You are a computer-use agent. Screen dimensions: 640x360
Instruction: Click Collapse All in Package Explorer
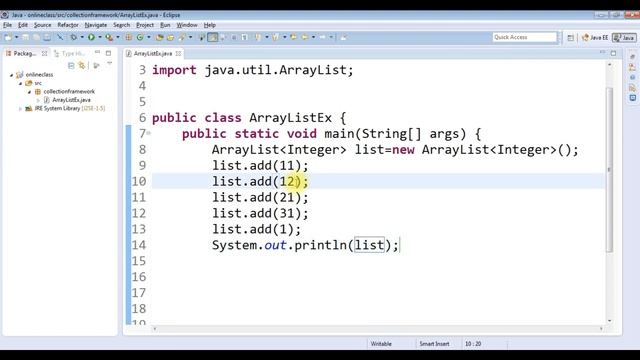click(x=71, y=65)
